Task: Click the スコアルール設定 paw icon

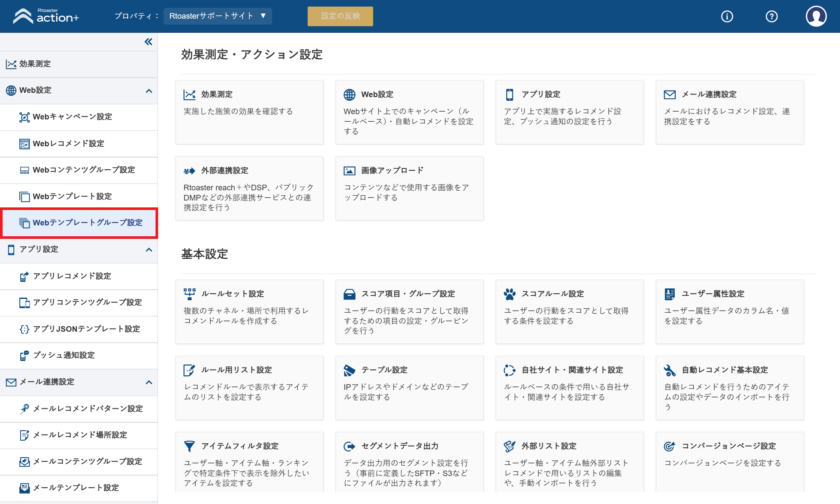Action: (x=510, y=294)
